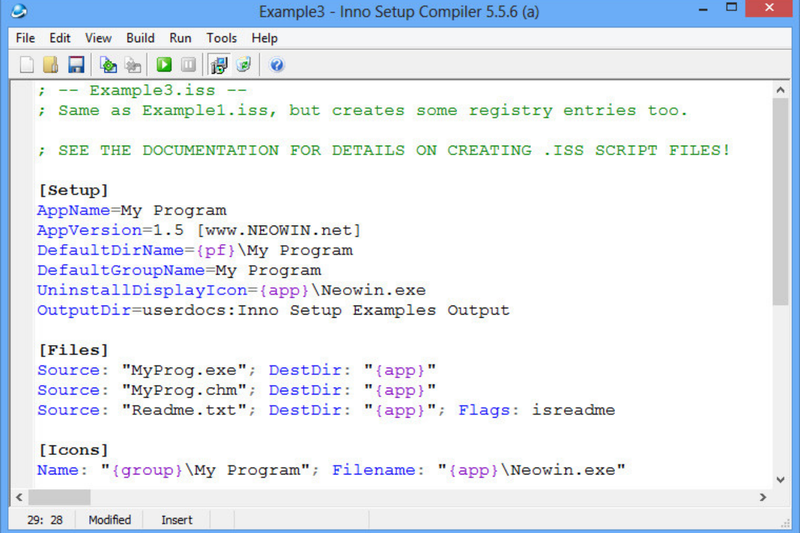Click the Insert mode status bar entry
The width and height of the screenshot is (800, 533).
coord(177,520)
